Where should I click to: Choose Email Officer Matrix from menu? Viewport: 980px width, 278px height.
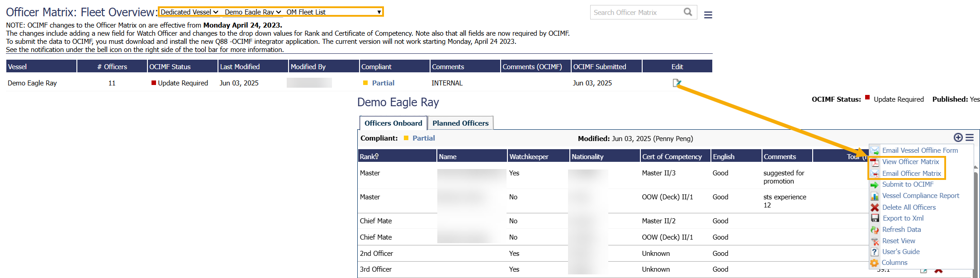click(911, 174)
